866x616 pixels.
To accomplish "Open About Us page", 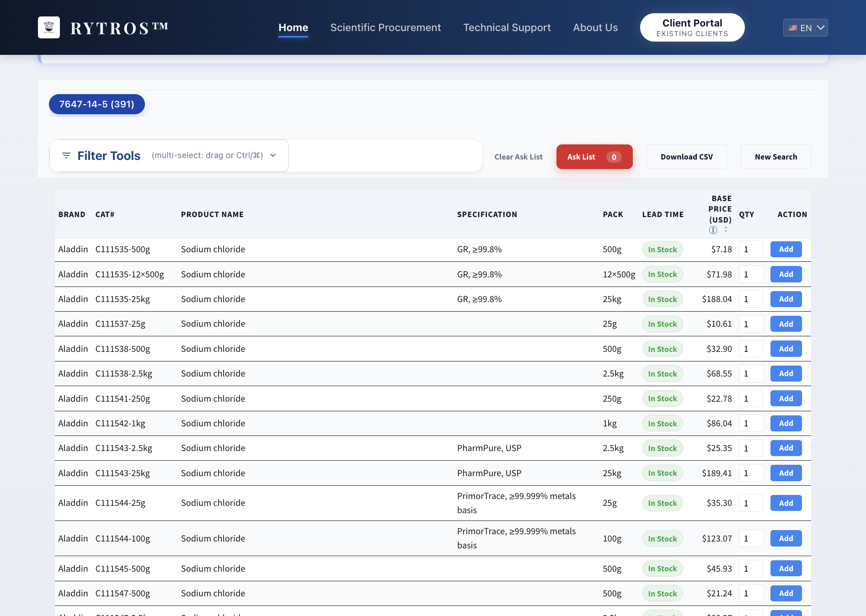I will (x=595, y=27).
